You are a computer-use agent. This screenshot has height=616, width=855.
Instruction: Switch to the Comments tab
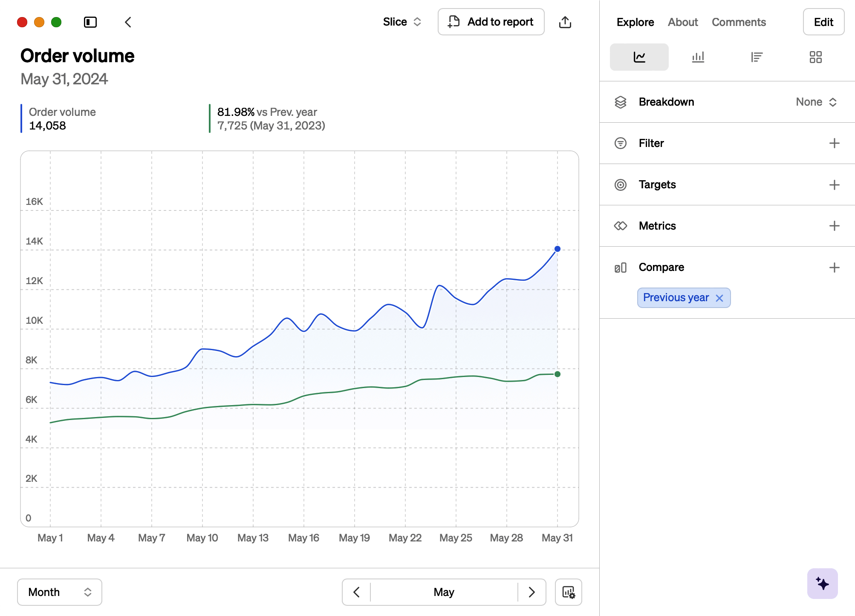coord(739,22)
